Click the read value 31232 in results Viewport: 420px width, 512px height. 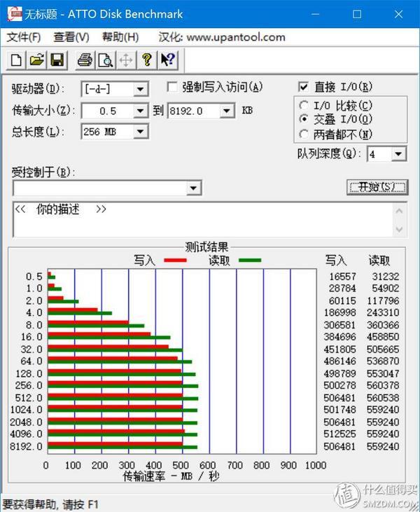coord(386,277)
